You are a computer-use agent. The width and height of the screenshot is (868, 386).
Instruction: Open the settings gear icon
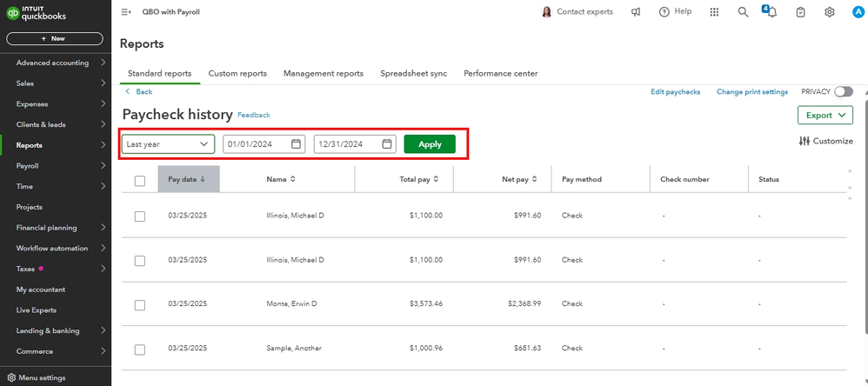(x=830, y=12)
